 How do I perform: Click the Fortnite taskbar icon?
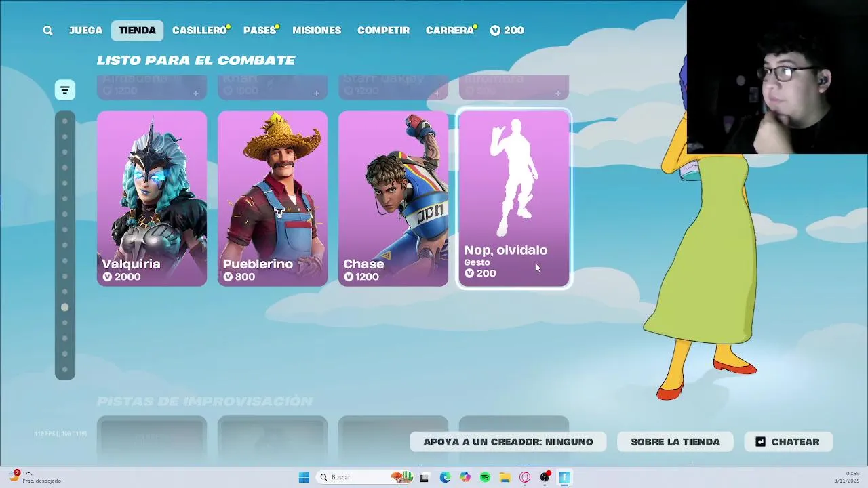[564, 477]
